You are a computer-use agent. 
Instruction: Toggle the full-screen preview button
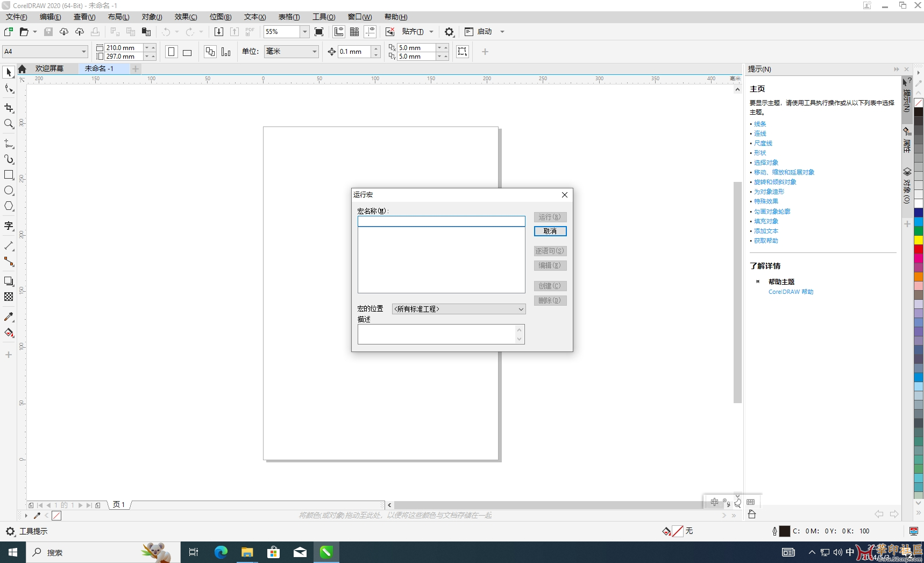319,32
